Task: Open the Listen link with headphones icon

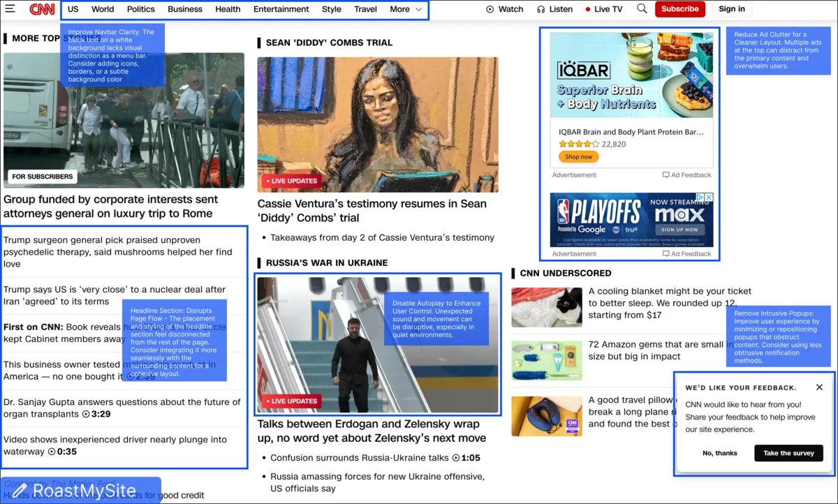Action: tap(554, 9)
